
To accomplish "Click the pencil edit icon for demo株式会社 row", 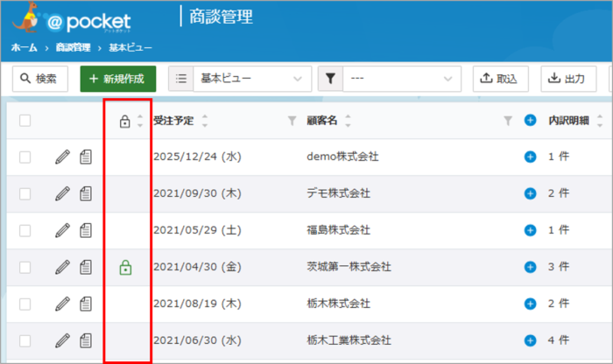I will click(x=61, y=157).
